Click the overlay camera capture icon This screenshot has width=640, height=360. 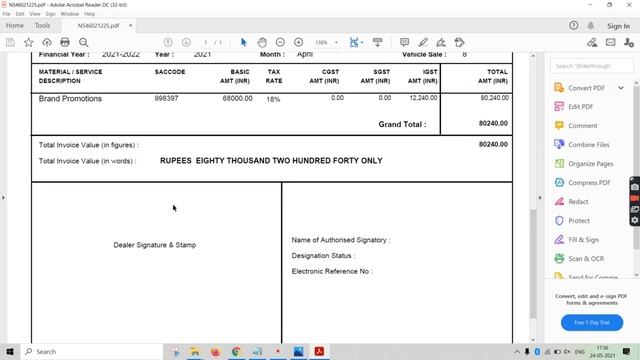[635, 187]
